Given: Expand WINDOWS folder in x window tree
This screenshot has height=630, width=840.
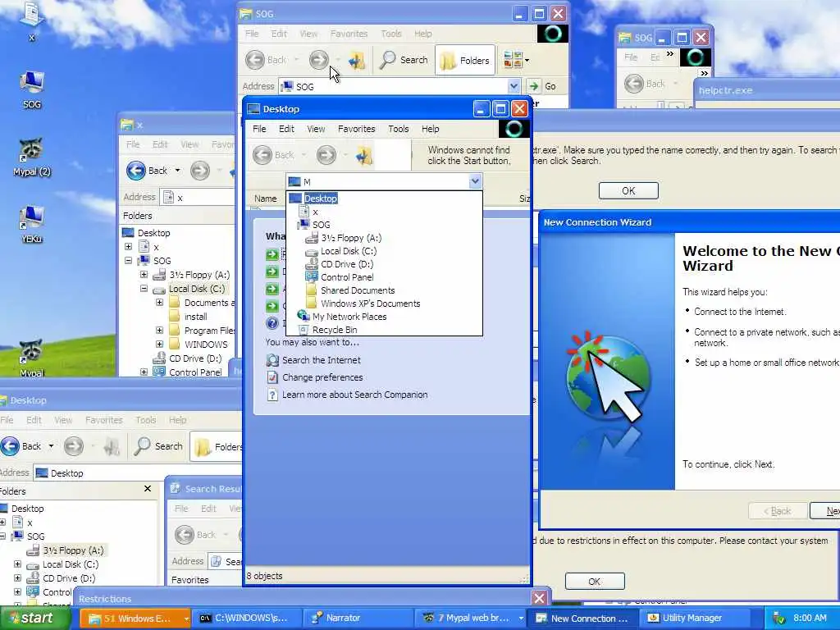Looking at the screenshot, I should point(159,344).
